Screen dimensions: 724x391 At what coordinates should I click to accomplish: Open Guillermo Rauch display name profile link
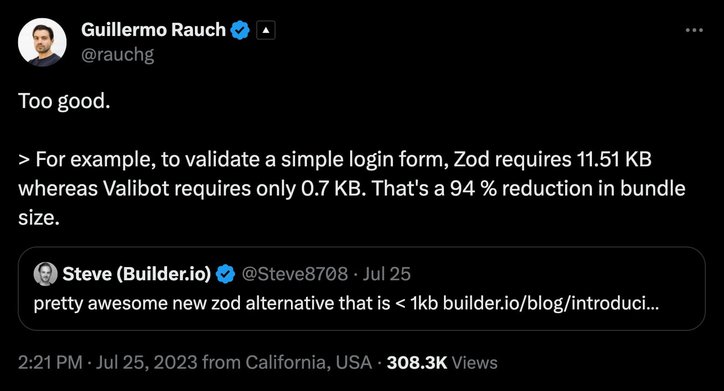click(153, 30)
